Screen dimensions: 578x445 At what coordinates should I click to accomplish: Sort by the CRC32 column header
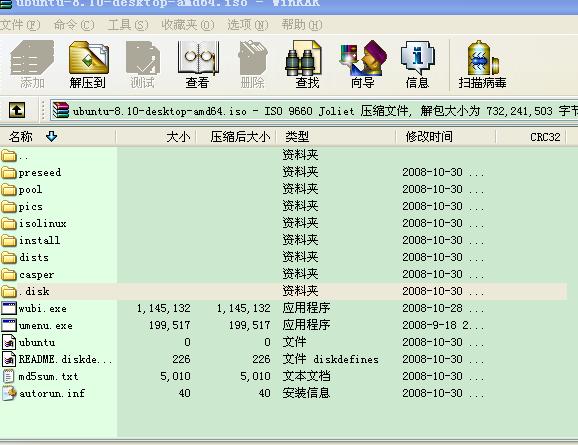coord(531,137)
